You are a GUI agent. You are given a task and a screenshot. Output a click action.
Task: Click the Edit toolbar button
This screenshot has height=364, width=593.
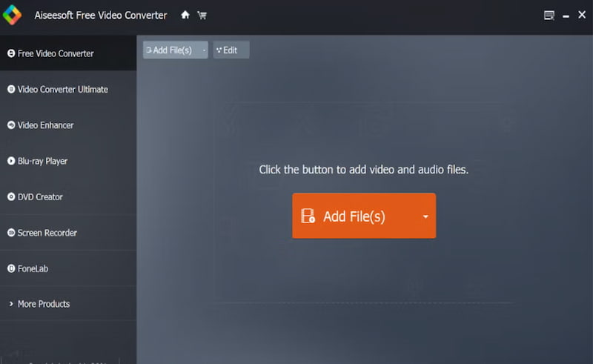coord(231,50)
